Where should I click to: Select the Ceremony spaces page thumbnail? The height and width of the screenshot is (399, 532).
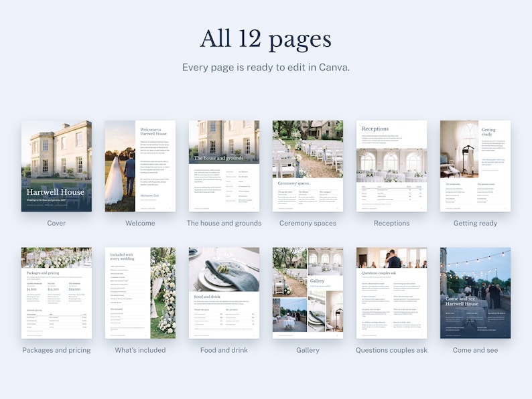[308, 166]
